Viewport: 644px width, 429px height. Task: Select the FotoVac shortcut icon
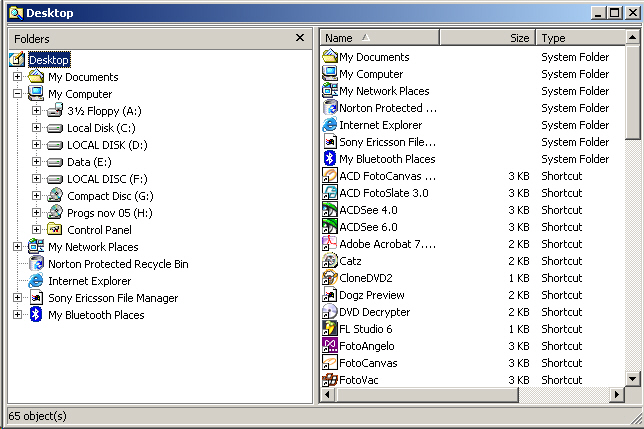coord(330,380)
